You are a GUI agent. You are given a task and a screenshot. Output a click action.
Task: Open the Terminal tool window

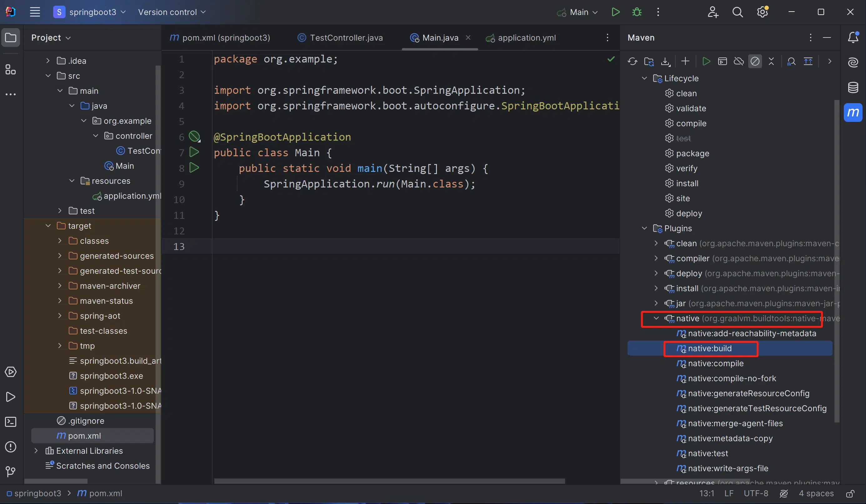(11, 422)
